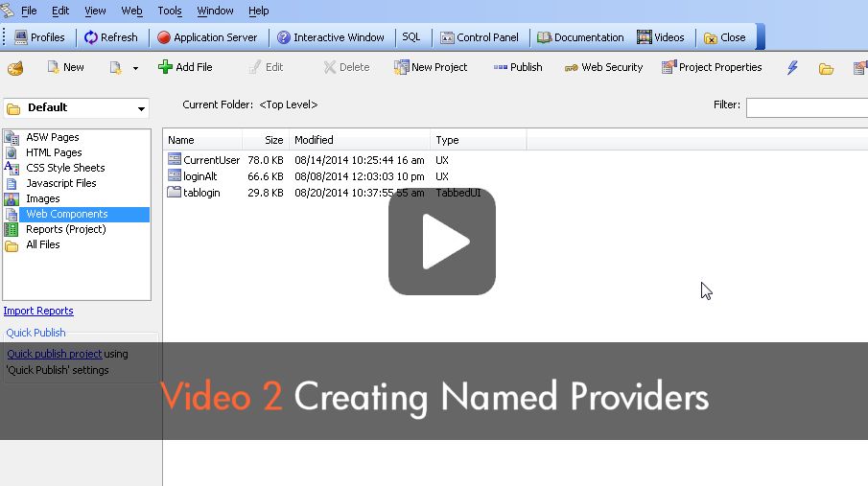
Task: Open the Tools menu
Action: [x=170, y=11]
